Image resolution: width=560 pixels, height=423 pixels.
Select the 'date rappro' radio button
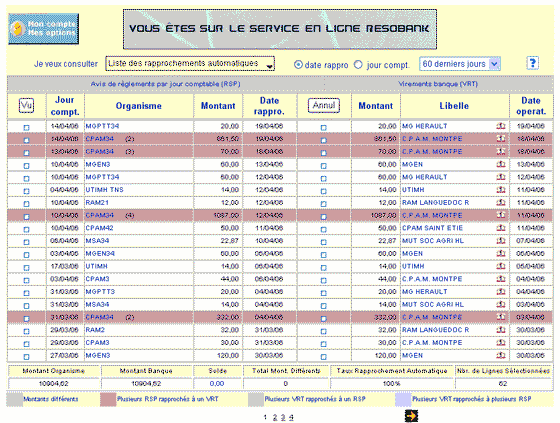(298, 65)
